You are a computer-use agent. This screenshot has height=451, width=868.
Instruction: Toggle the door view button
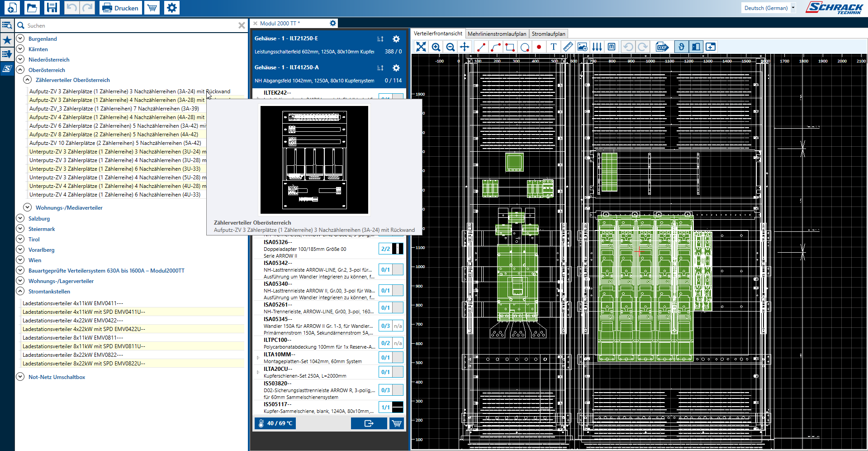pos(696,47)
